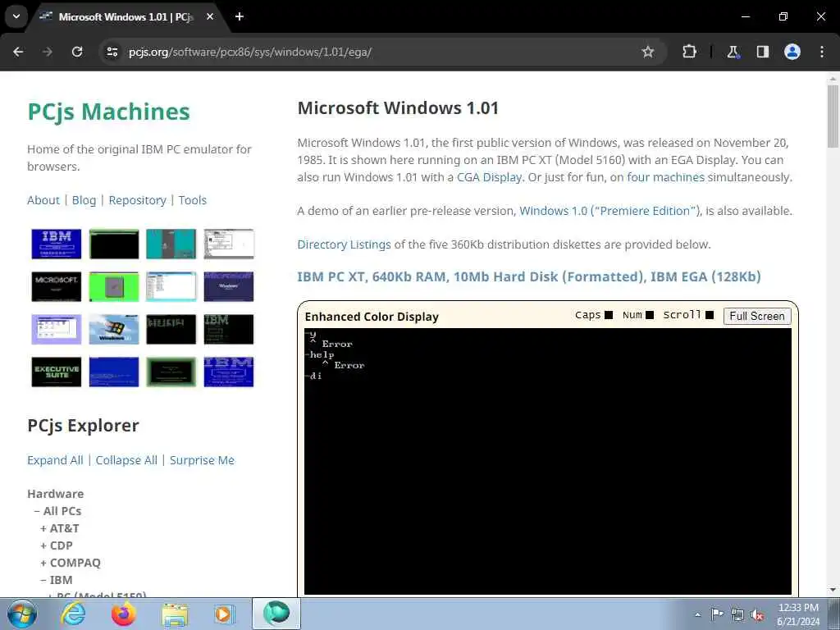The width and height of the screenshot is (840, 630).
Task: Open the EXECUTIVE SUITE thumbnail
Action: point(57,372)
